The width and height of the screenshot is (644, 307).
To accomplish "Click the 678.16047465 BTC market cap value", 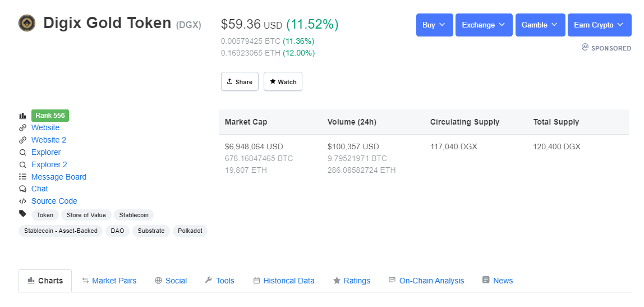I will click(x=259, y=159).
